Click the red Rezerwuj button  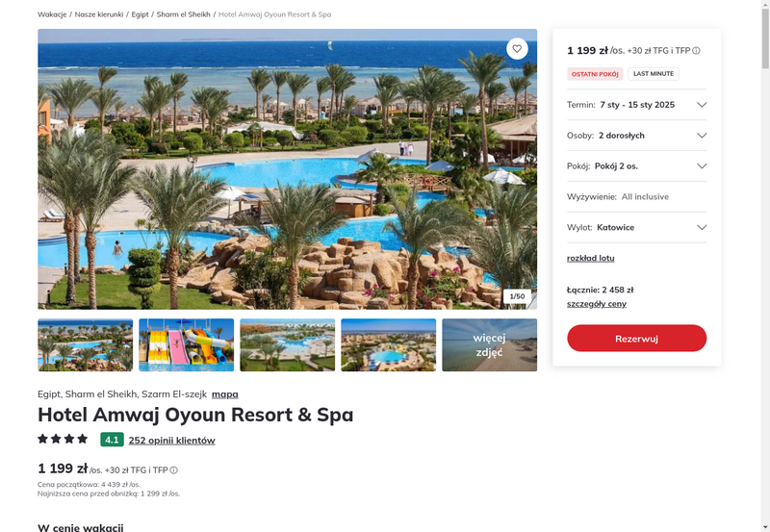click(636, 338)
